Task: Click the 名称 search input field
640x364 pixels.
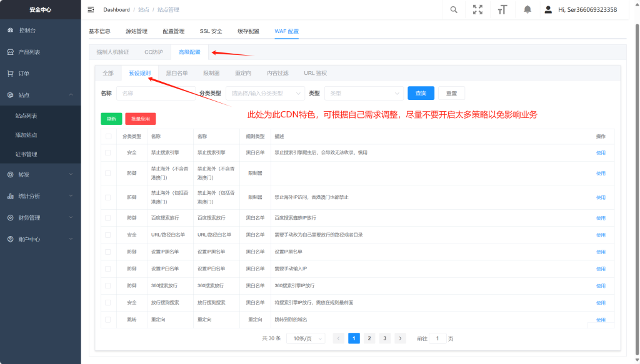Action: click(155, 93)
